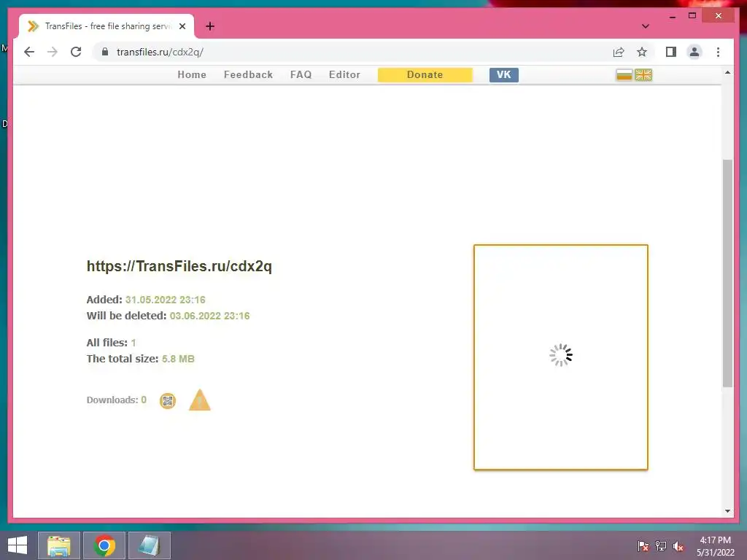Open network status in system tray
The height and width of the screenshot is (560, 747).
coord(661,546)
